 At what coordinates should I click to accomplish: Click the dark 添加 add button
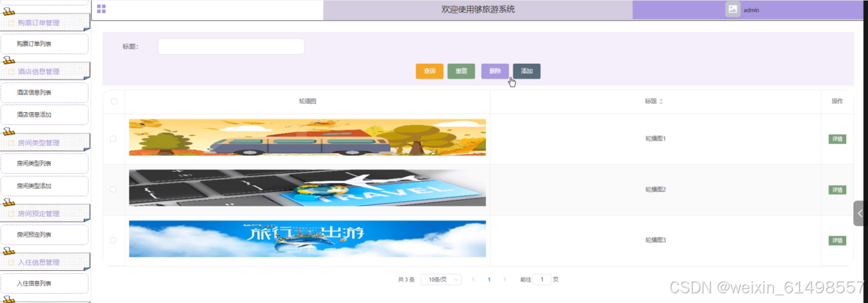(526, 71)
